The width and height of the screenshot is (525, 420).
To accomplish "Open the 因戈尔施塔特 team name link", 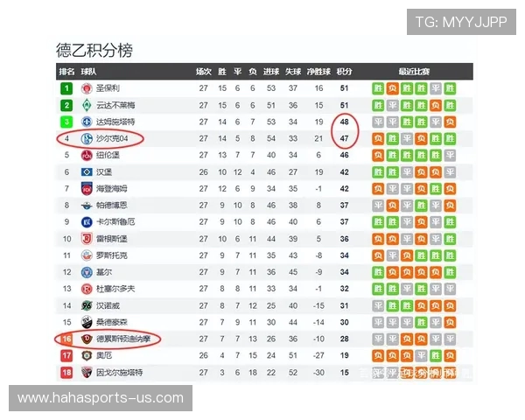I will [120, 372].
